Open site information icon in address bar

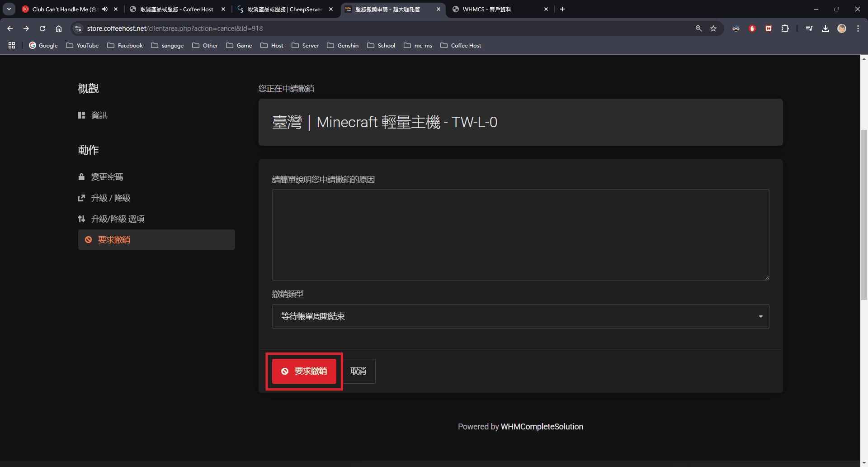coord(78,29)
